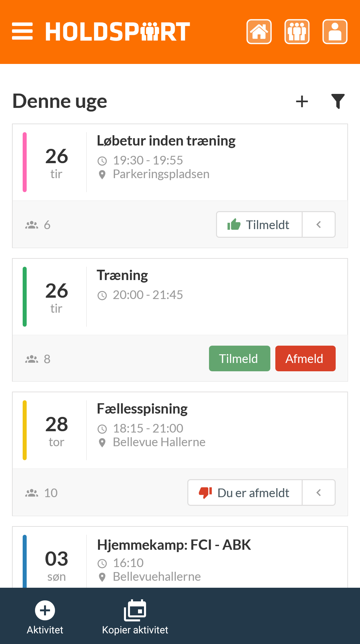
Task: View 10 participants for Fællesspisning
Action: coord(41,493)
